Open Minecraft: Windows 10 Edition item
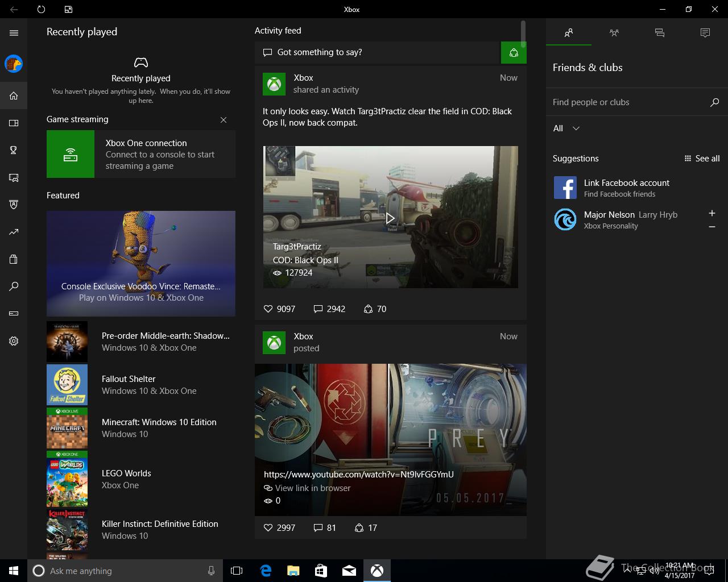Viewport: 728px width, 582px height. pyautogui.click(x=141, y=428)
